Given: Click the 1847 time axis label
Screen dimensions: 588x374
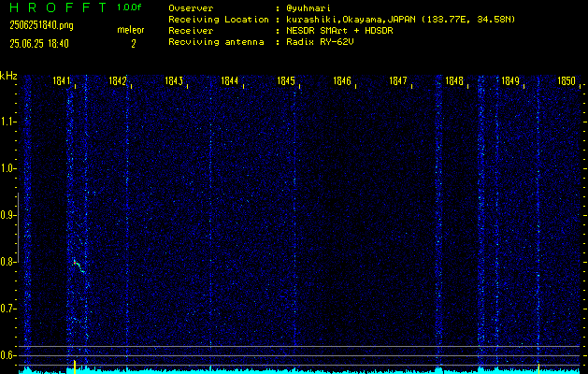Looking at the screenshot, I should [x=398, y=80].
